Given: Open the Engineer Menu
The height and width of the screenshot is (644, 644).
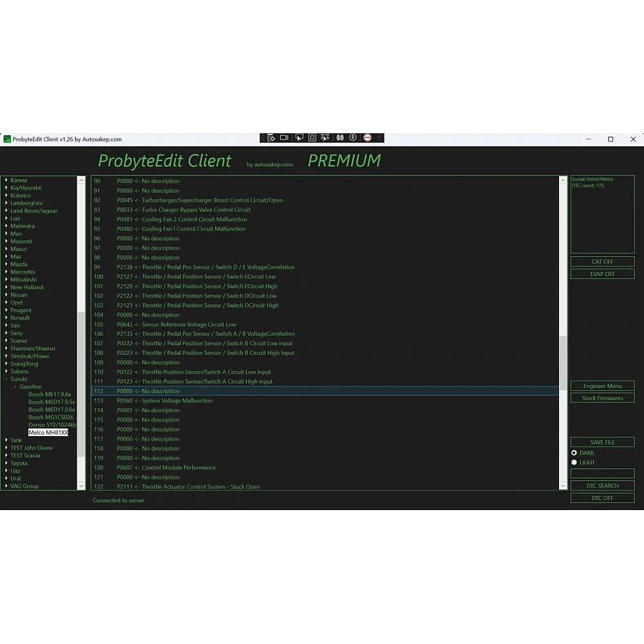Looking at the screenshot, I should click(x=602, y=386).
